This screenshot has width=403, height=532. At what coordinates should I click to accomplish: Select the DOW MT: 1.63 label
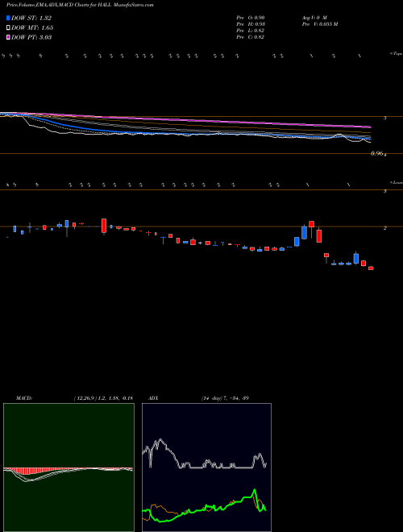pos(32,28)
